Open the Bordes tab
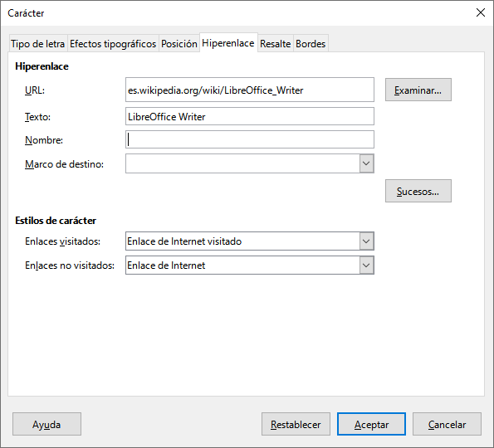 tap(311, 43)
